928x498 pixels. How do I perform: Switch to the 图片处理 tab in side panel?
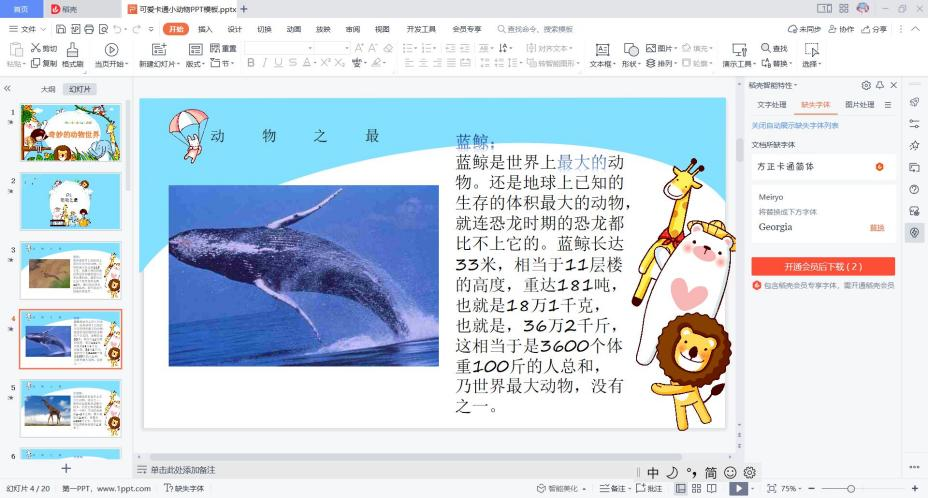point(859,104)
